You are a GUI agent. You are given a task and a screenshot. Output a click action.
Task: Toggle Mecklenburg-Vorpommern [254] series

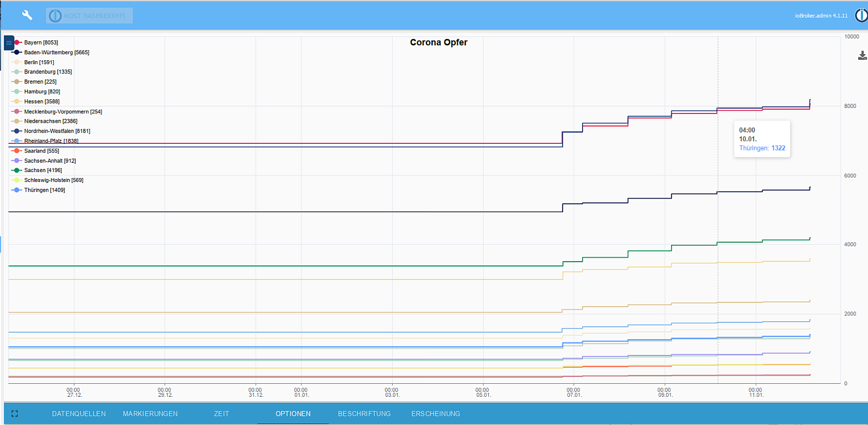coord(56,112)
